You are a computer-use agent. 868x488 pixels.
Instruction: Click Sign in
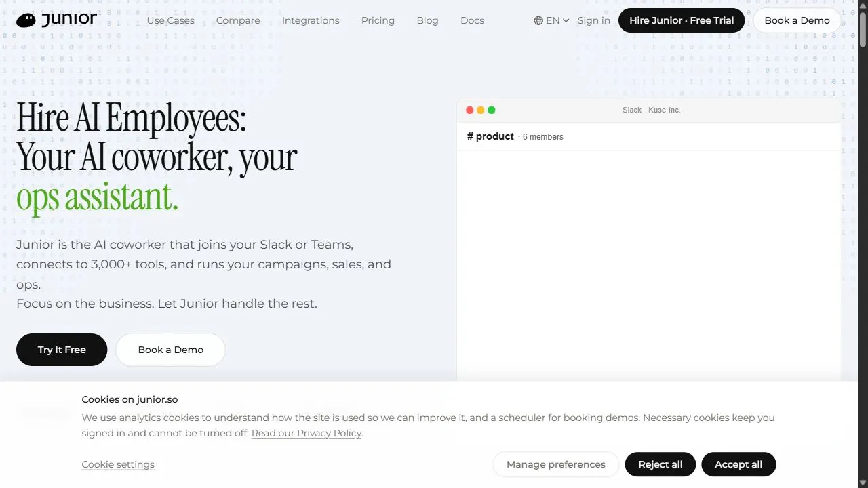pos(594,20)
